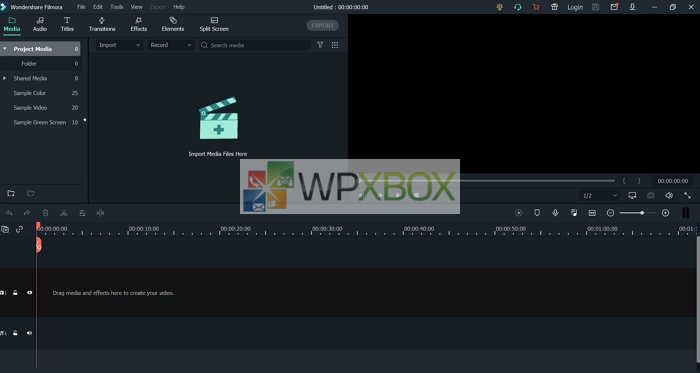Open the audio mixer icon

(574, 213)
